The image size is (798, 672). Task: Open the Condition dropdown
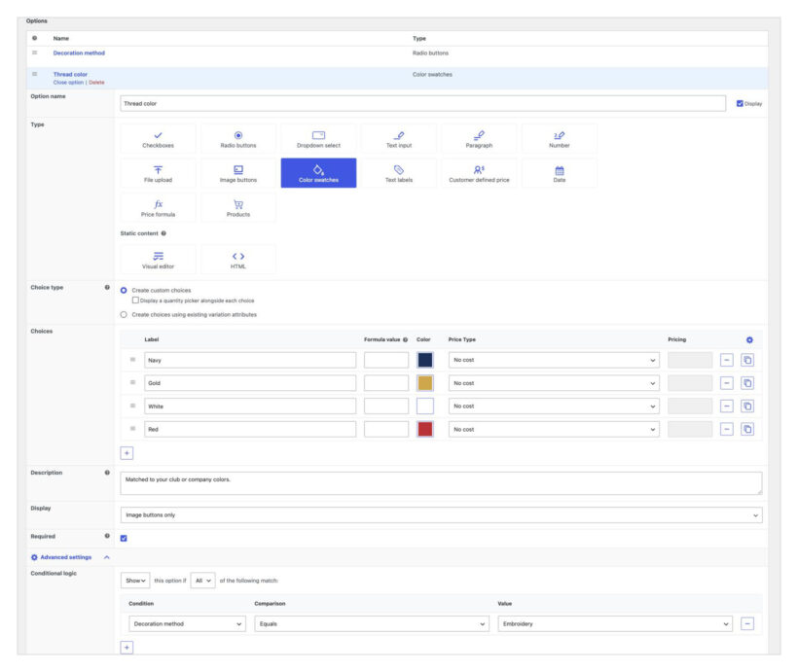187,623
